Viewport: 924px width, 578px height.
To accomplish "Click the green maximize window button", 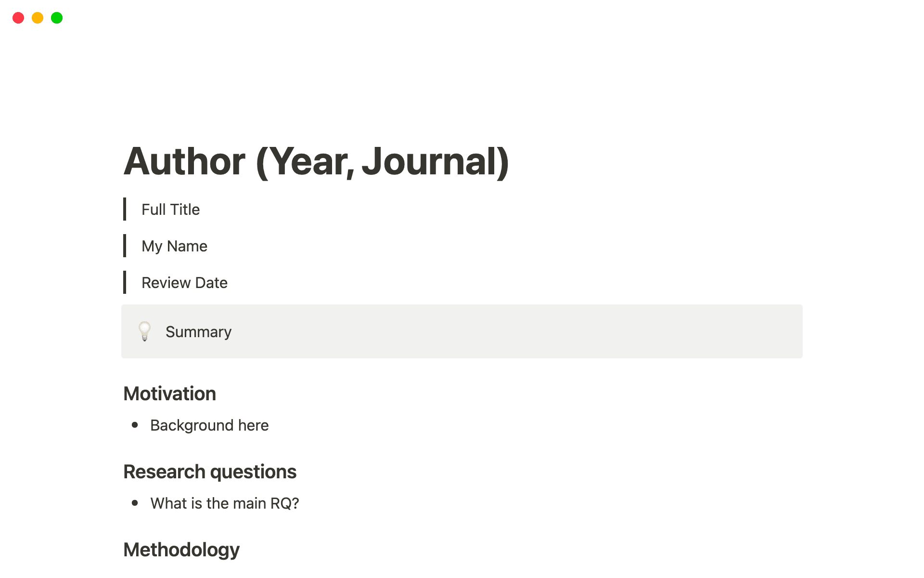I will pos(57,18).
